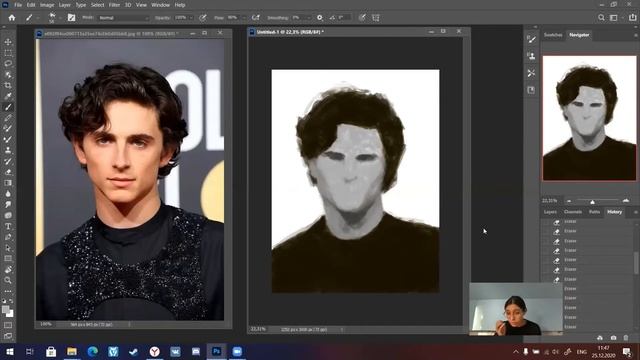This screenshot has height=360, width=640.
Task: Open File Explorer from taskbar
Action: (x=72, y=351)
